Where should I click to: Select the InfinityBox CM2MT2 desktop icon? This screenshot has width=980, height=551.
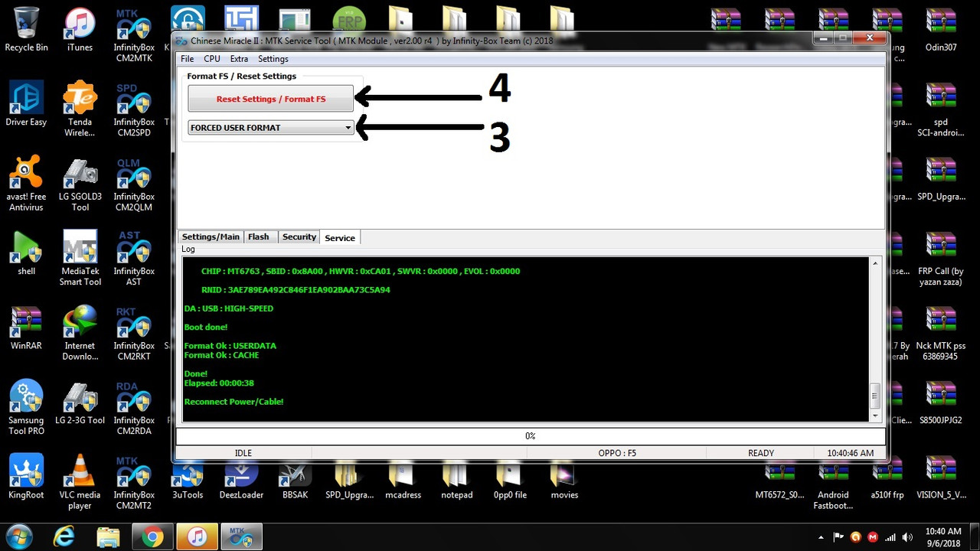tap(134, 483)
